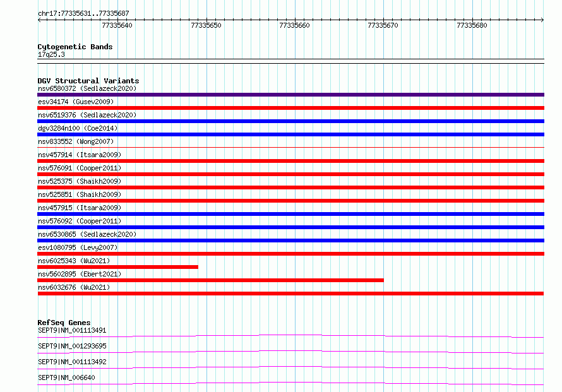562x392 pixels.
Task: Click the nsv833552 (Wong2007) label
Action: 76,141
